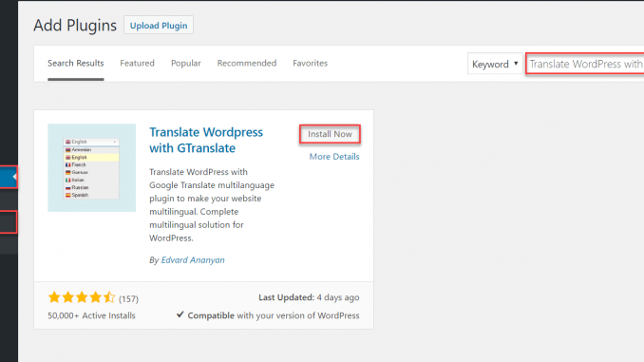Expand the Keyword search type dropdown
The width and height of the screenshot is (644, 362).
(495, 64)
